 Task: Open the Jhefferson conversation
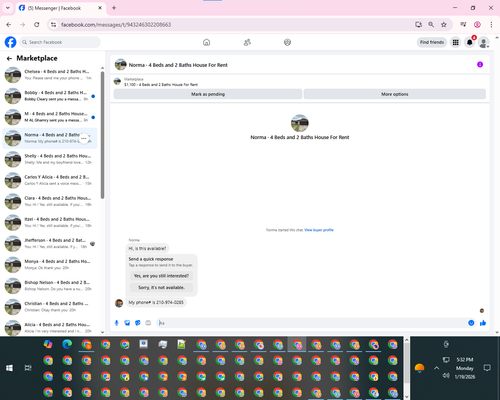[50, 244]
